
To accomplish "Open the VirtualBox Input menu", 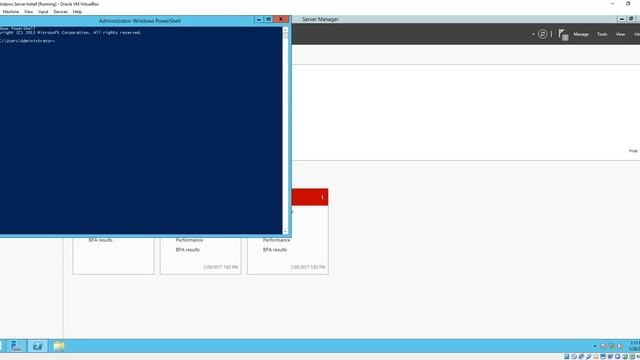I will 43,12.
